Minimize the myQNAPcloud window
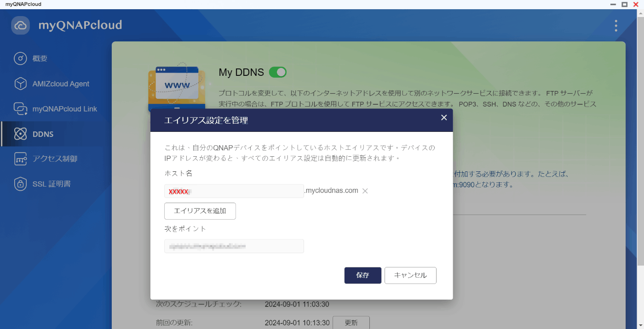This screenshot has width=644, height=329. [x=613, y=4]
